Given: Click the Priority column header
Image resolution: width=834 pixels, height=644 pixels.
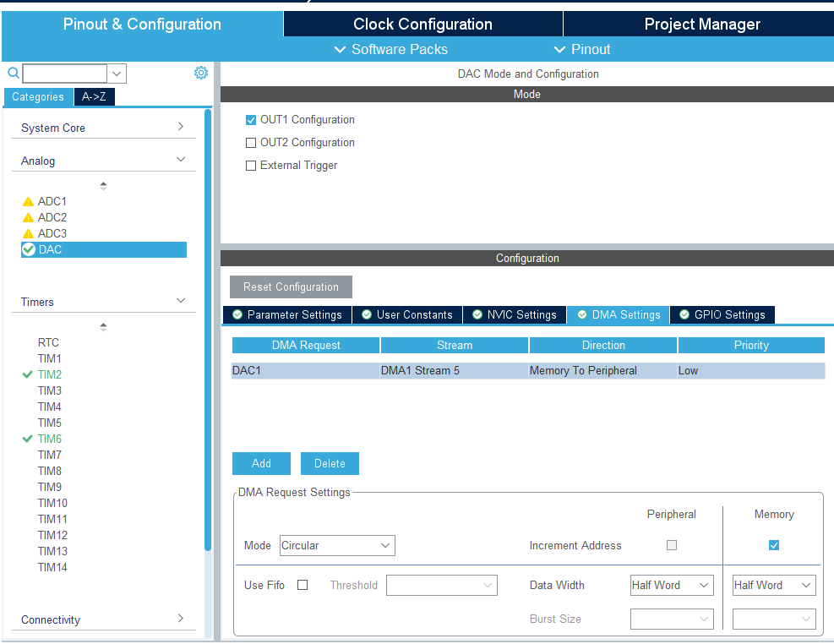Looking at the screenshot, I should click(751, 345).
